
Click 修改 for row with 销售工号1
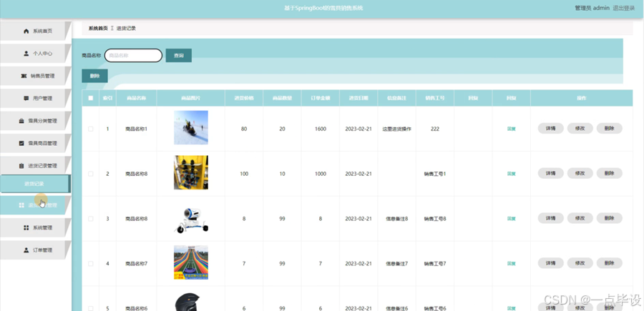click(580, 174)
